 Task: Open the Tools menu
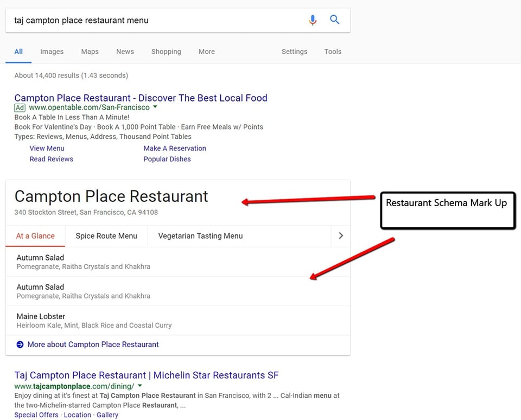333,52
